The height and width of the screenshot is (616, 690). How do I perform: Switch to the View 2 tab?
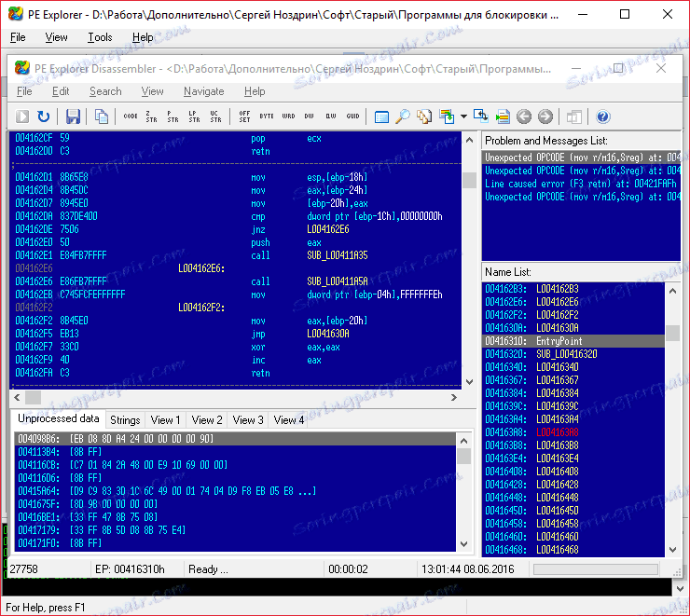click(207, 420)
